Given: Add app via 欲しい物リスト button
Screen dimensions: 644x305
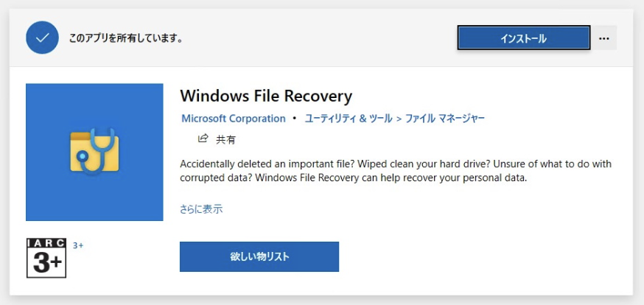Looking at the screenshot, I should pyautogui.click(x=259, y=256).
